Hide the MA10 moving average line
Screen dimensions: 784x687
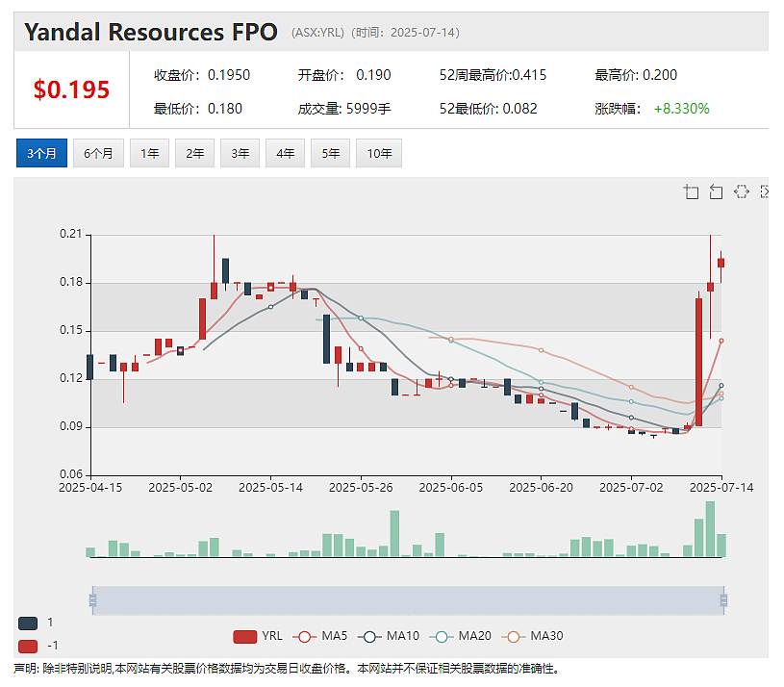coord(389,636)
